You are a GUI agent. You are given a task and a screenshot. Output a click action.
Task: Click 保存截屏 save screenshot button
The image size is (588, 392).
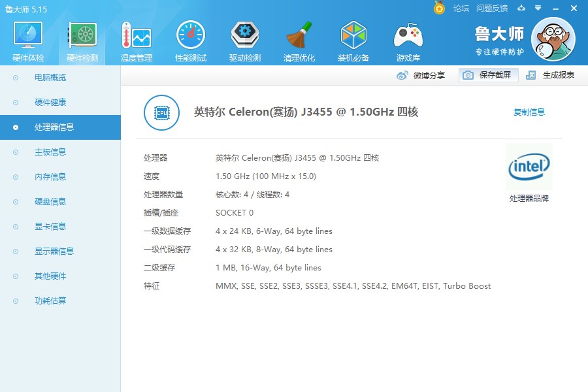pos(488,75)
